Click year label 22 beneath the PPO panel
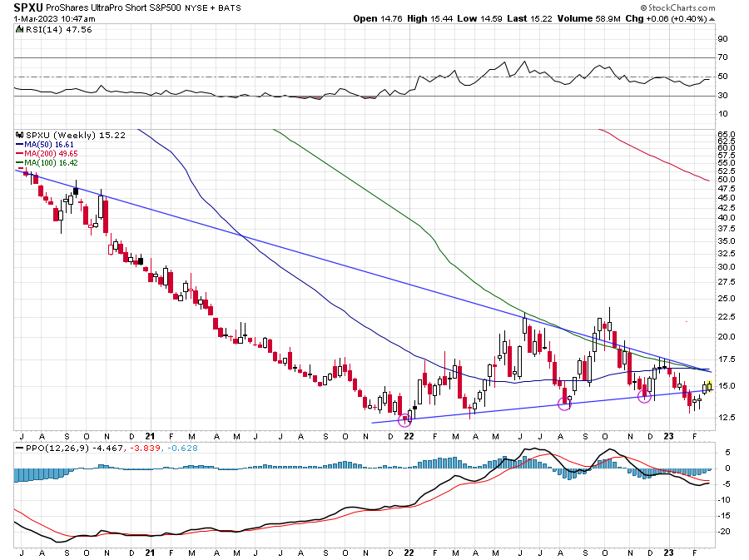This screenshot has width=749, height=560. tap(409, 553)
